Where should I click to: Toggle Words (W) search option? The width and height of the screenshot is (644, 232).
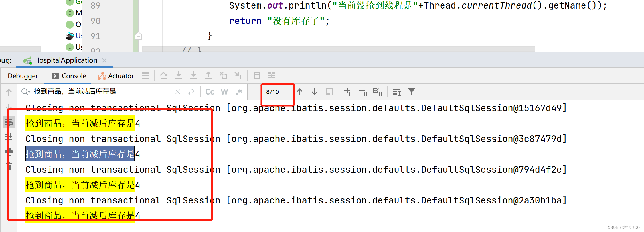point(224,92)
